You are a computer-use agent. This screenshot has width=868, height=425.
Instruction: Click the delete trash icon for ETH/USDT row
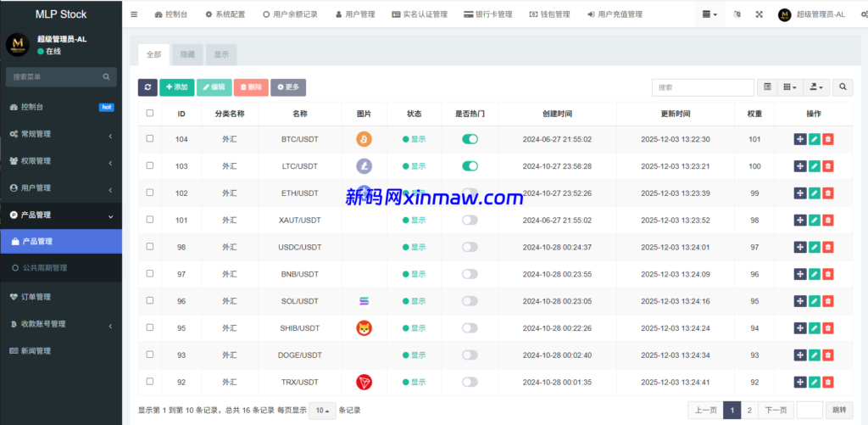coord(827,193)
